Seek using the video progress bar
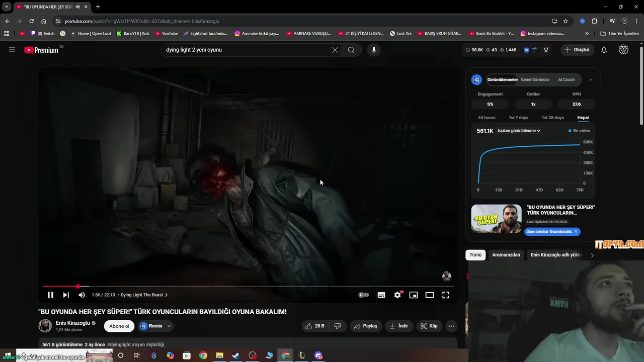The image size is (644, 362). pos(248,286)
